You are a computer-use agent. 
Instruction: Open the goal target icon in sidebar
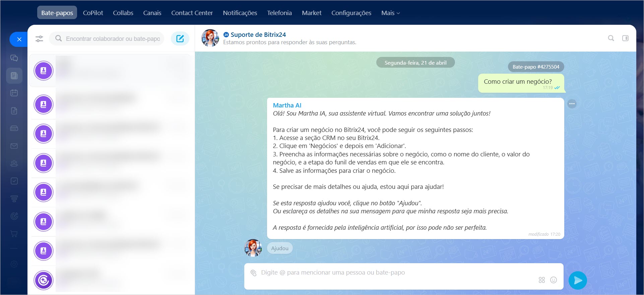point(14,216)
